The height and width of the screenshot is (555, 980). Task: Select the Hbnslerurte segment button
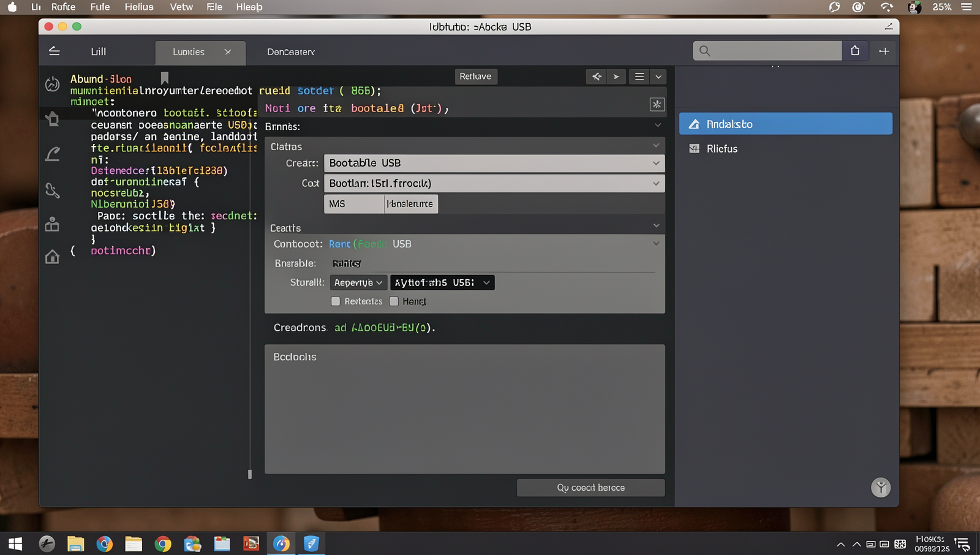click(411, 204)
